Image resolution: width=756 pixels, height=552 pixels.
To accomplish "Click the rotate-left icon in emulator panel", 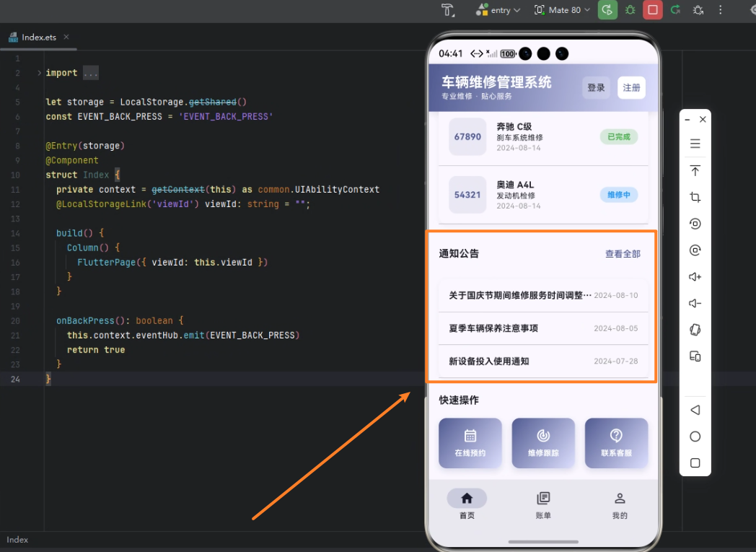I will tap(695, 224).
